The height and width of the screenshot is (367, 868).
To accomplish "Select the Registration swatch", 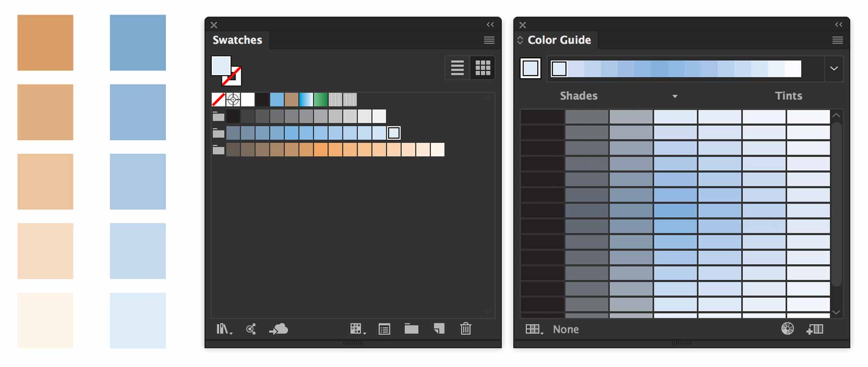I will pyautogui.click(x=233, y=100).
